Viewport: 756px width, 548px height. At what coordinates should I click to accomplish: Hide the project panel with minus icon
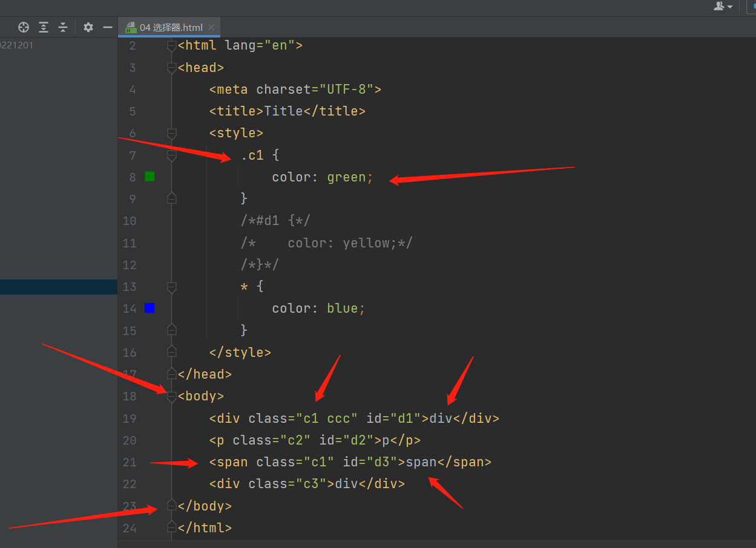(x=108, y=27)
